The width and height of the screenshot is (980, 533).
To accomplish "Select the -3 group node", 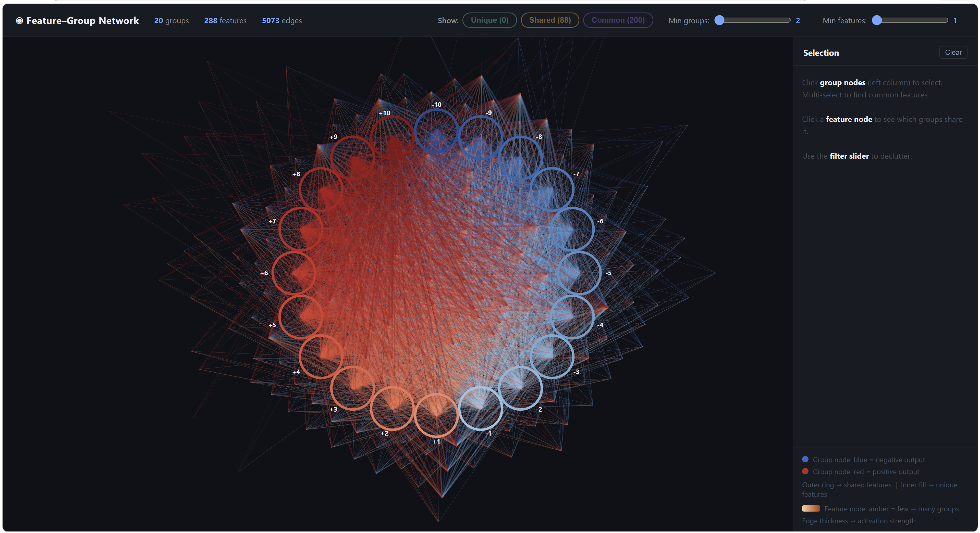I will point(552,357).
